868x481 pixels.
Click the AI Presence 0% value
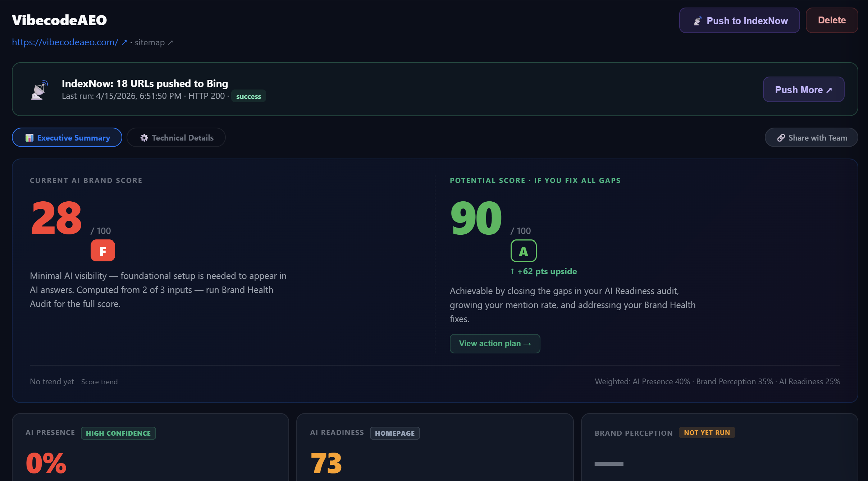tap(46, 463)
